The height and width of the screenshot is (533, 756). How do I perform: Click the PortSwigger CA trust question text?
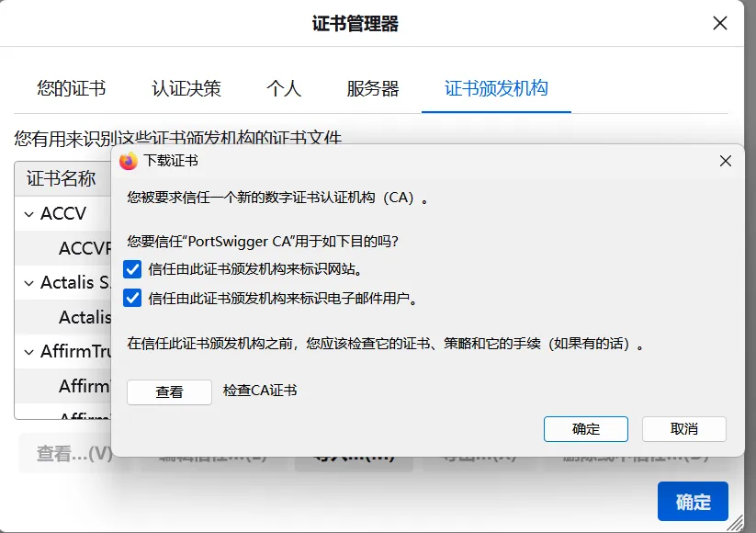pos(263,241)
